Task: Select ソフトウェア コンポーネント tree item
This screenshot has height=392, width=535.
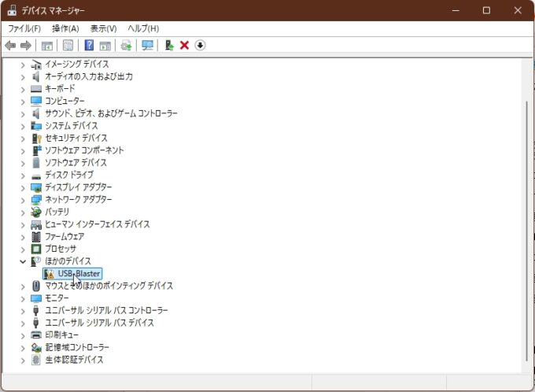Action: pyautogui.click(x=84, y=150)
